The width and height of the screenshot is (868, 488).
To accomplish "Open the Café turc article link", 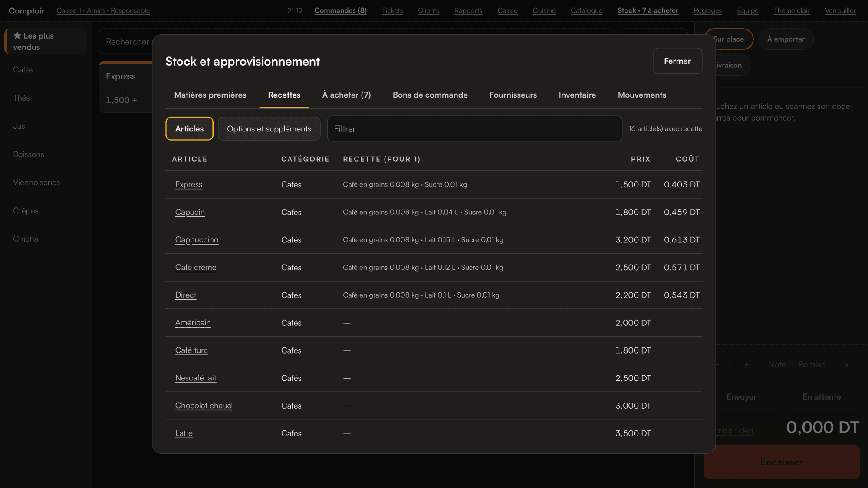I will point(191,350).
